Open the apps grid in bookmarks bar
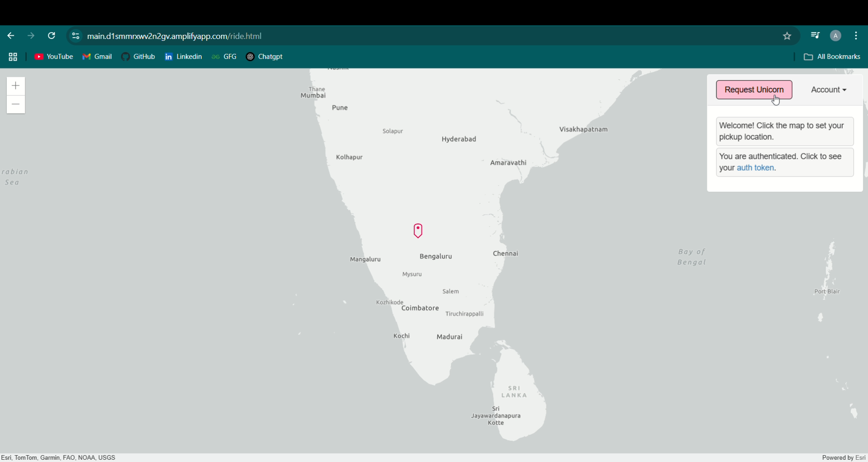Screen dimensions: 868x462 tap(13, 57)
